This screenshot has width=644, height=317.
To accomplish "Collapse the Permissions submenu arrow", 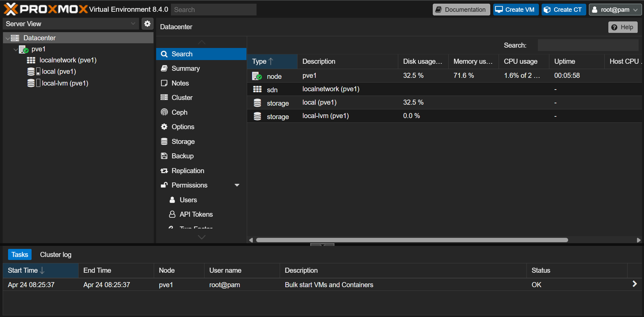I will 237,185.
